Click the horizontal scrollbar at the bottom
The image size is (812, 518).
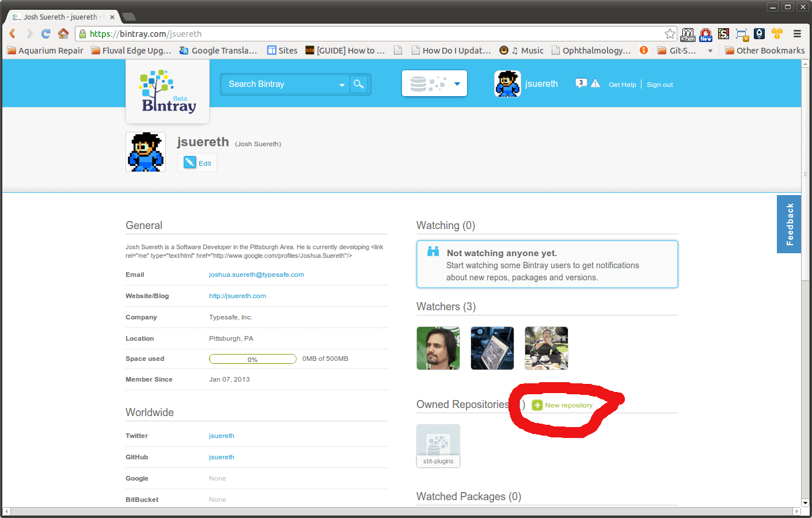(402, 511)
